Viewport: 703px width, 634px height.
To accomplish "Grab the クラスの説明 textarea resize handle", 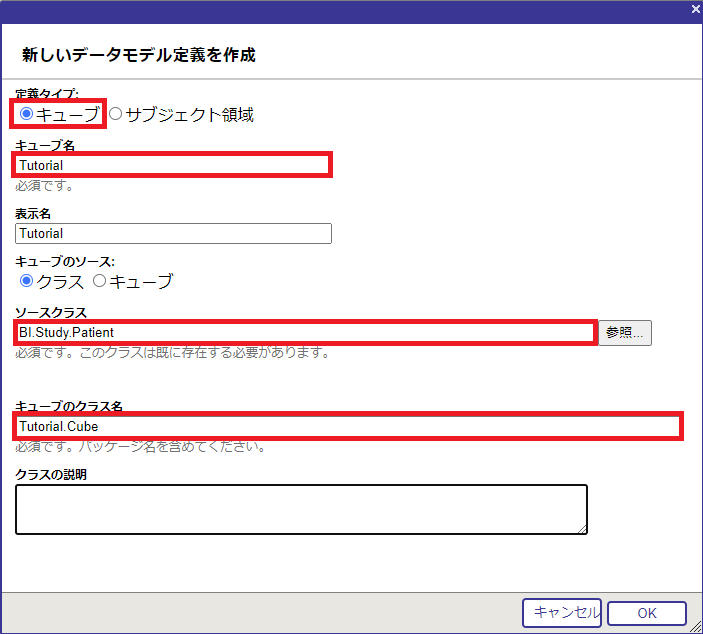I will (x=581, y=529).
